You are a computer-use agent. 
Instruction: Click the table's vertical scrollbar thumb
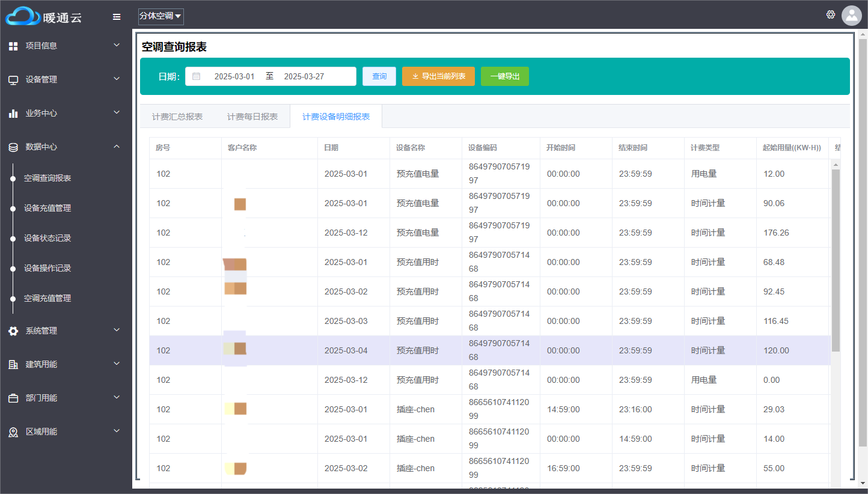836,260
